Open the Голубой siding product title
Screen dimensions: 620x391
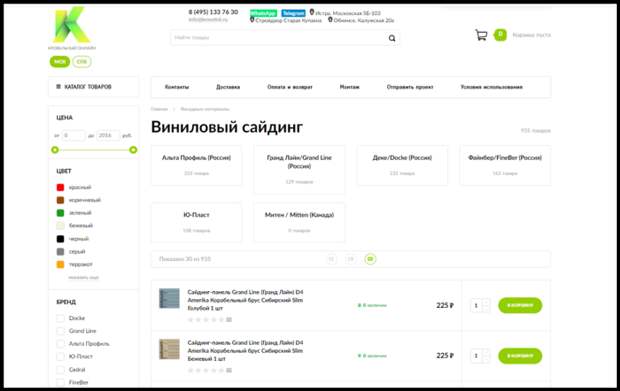point(245,300)
